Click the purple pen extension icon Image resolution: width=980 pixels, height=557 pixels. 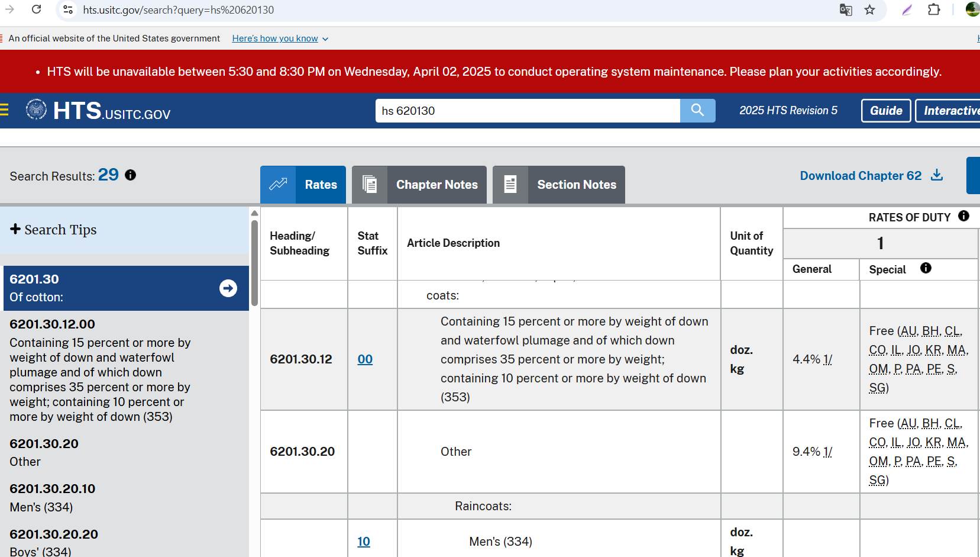(907, 9)
